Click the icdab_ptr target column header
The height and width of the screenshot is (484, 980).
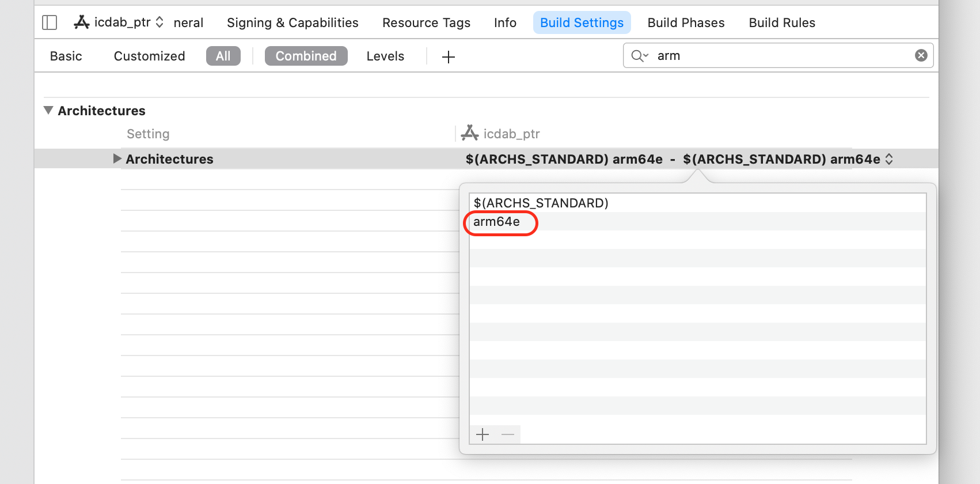[500, 134]
